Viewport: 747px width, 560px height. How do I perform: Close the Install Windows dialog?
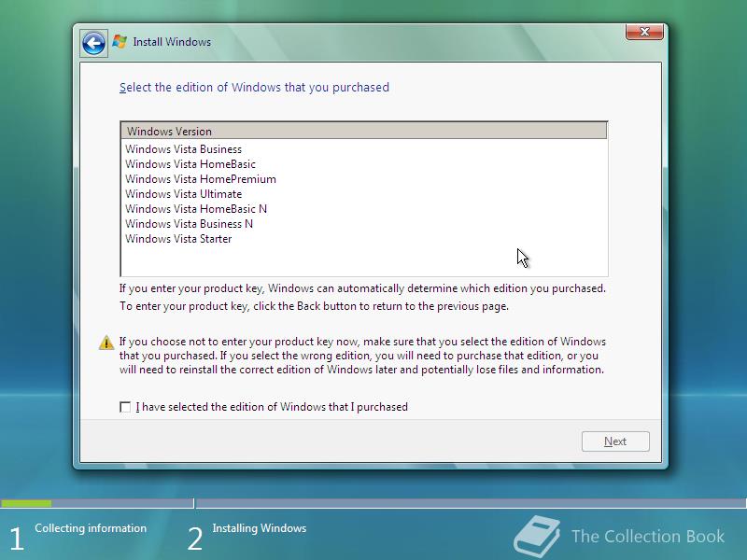click(644, 32)
